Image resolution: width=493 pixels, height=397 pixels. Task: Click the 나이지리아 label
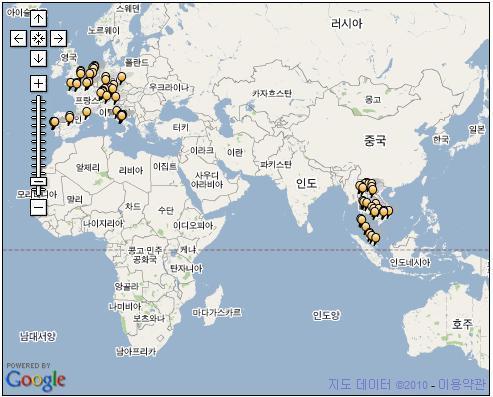103,224
